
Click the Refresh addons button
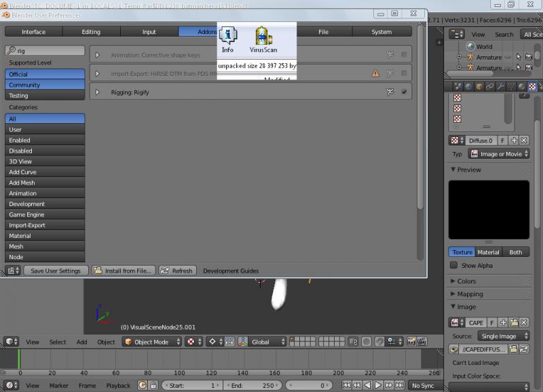[x=178, y=271]
